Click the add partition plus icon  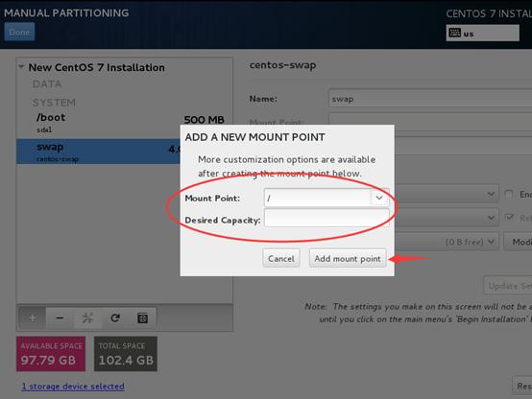point(33,318)
